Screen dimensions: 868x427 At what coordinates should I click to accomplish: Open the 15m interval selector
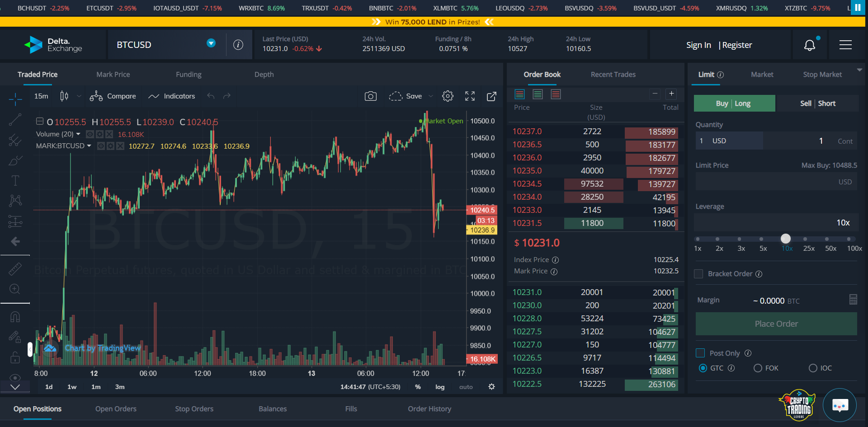[41, 96]
